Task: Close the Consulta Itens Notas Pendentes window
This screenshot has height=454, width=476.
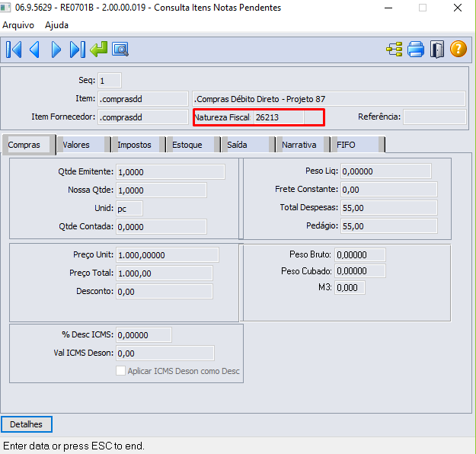Action: pyautogui.click(x=458, y=8)
